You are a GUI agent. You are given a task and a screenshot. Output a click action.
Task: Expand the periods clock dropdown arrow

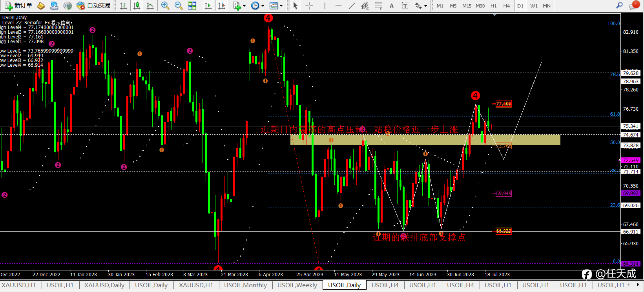tap(263, 6)
